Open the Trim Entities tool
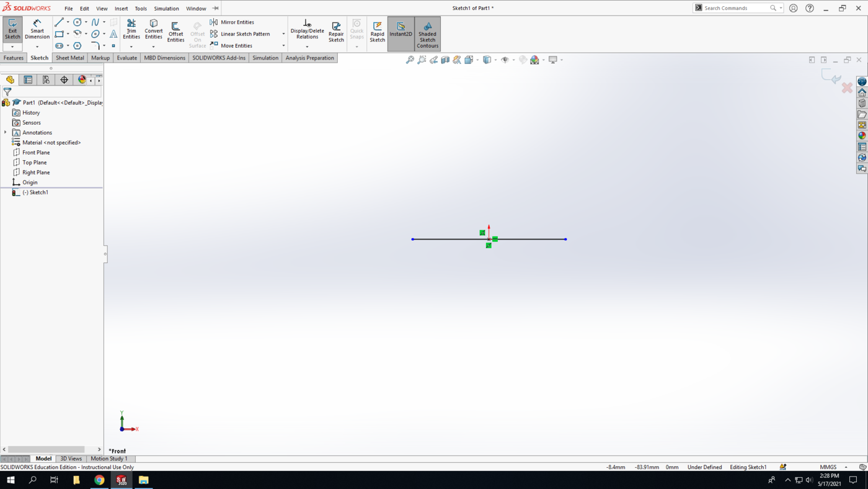Viewport: 868px width, 489px height. pos(131,29)
